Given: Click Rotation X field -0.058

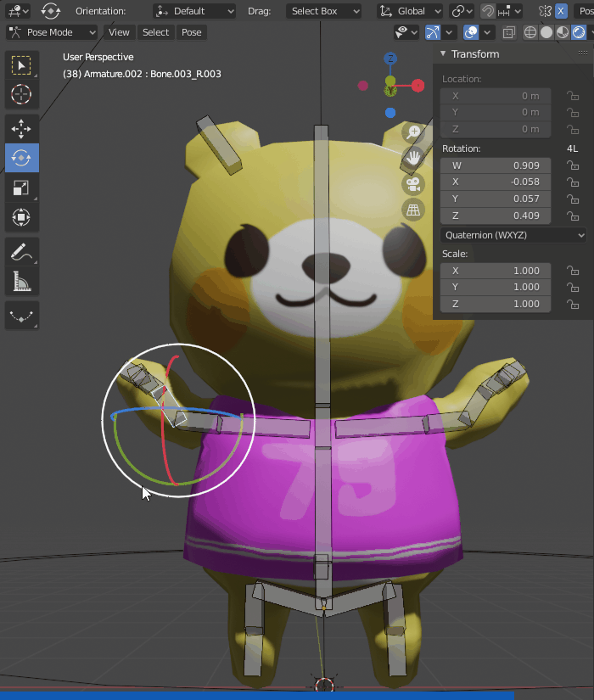Looking at the screenshot, I should click(496, 182).
